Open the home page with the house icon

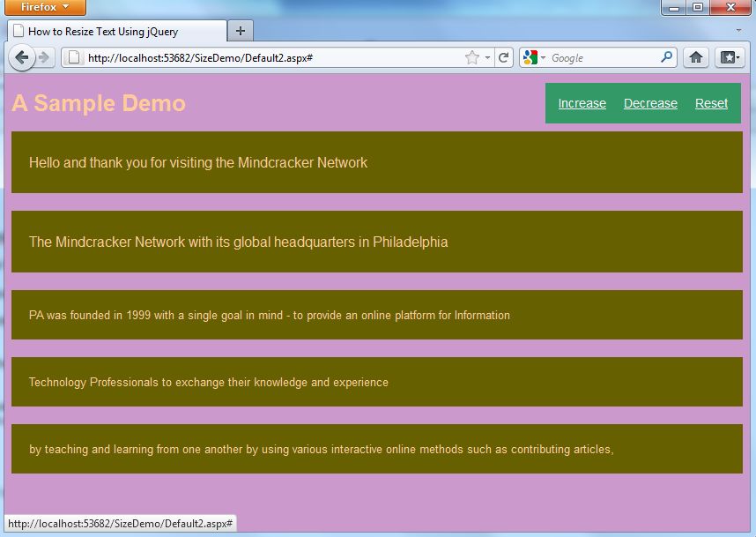[x=696, y=58]
